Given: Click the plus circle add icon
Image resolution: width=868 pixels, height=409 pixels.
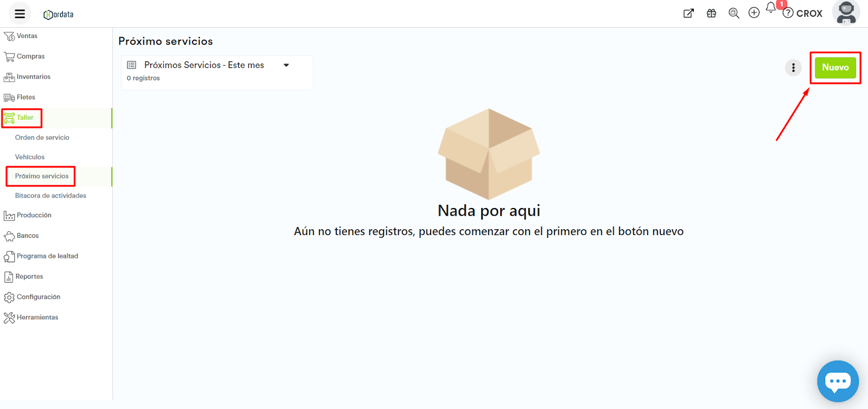Looking at the screenshot, I should (x=754, y=13).
